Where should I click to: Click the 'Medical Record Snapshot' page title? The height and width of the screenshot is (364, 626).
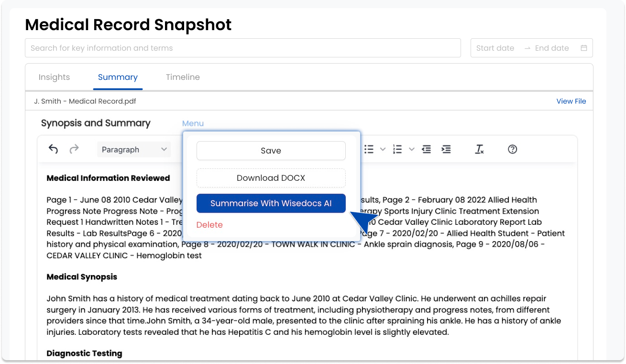[128, 24]
